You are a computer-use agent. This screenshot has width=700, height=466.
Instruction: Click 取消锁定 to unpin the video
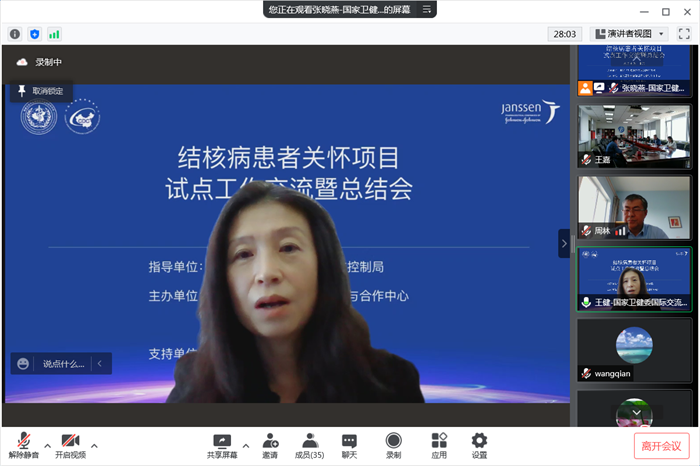coord(40,91)
